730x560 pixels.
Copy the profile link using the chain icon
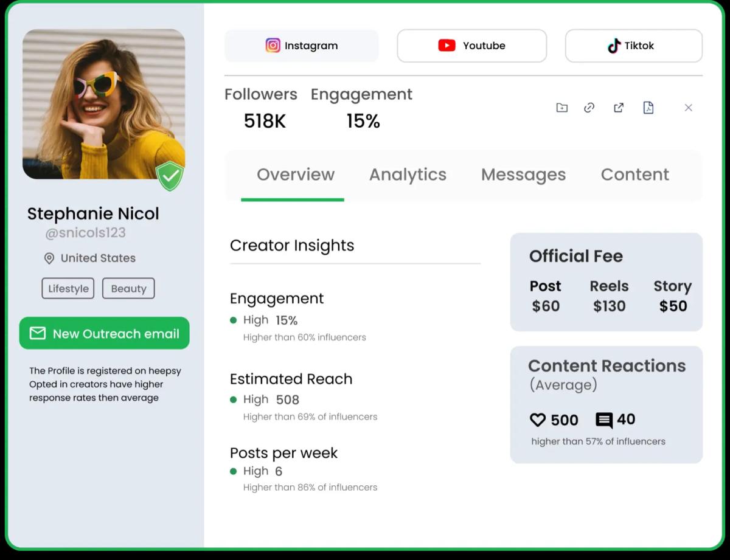tap(588, 108)
